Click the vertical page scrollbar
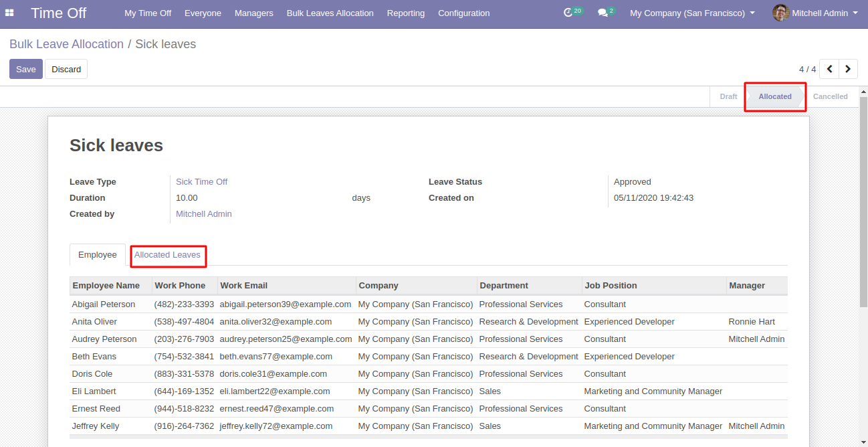Screen dimensions: 868x447 (x=863, y=201)
